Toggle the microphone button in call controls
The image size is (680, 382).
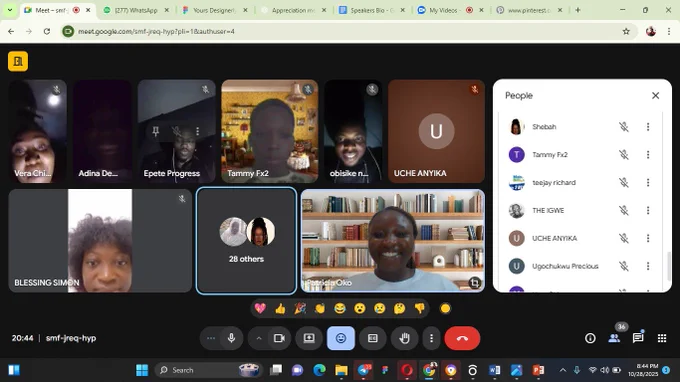point(231,338)
